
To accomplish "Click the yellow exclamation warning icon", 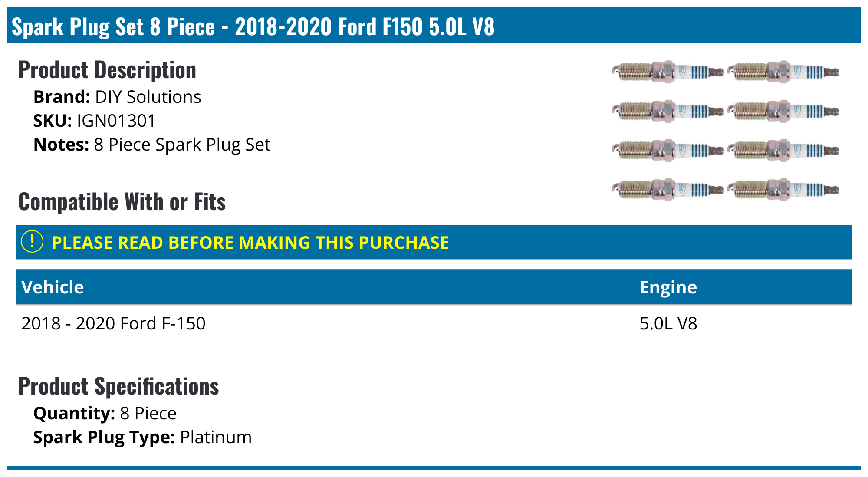I will point(32,242).
